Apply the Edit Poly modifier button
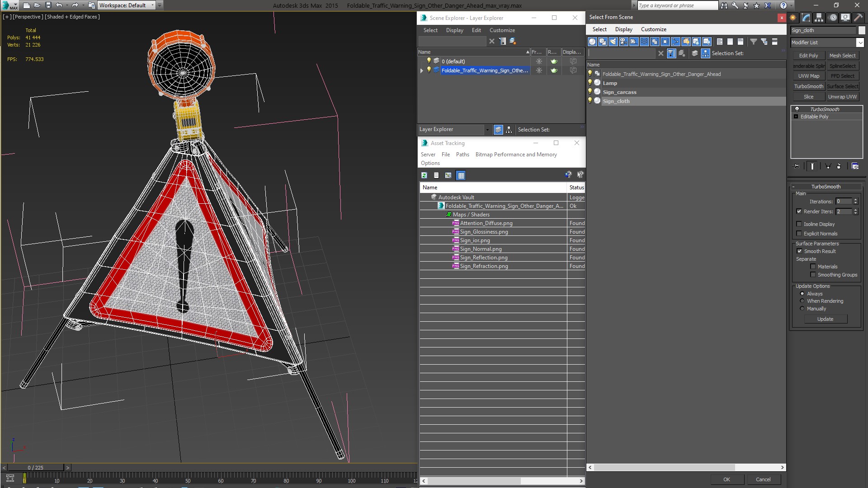 (808, 56)
